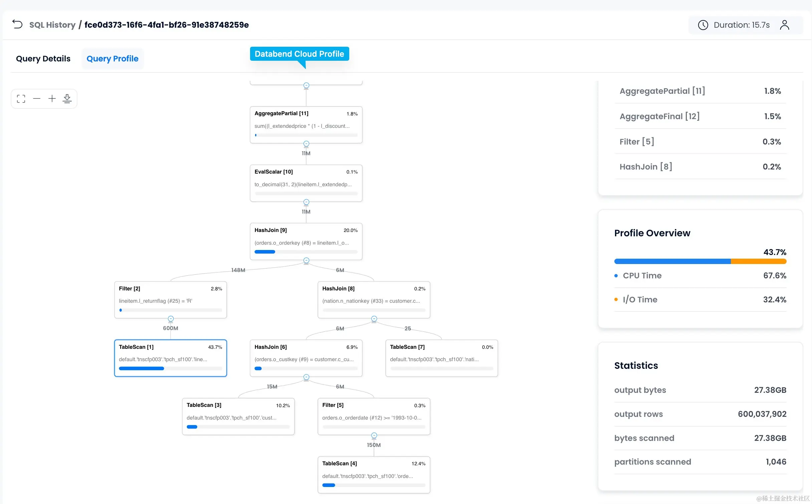This screenshot has height=504, width=812.
Task: Collapse the subtree under HashJoin [8]
Action: point(374,319)
